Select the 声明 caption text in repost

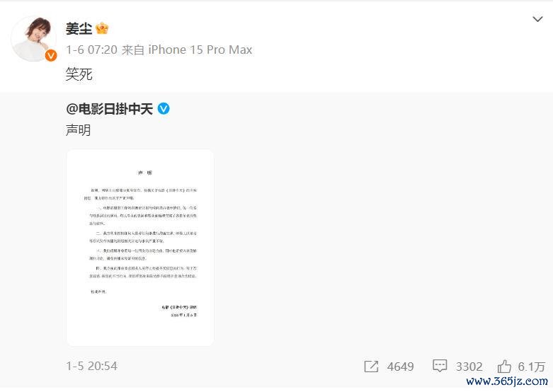[79, 130]
